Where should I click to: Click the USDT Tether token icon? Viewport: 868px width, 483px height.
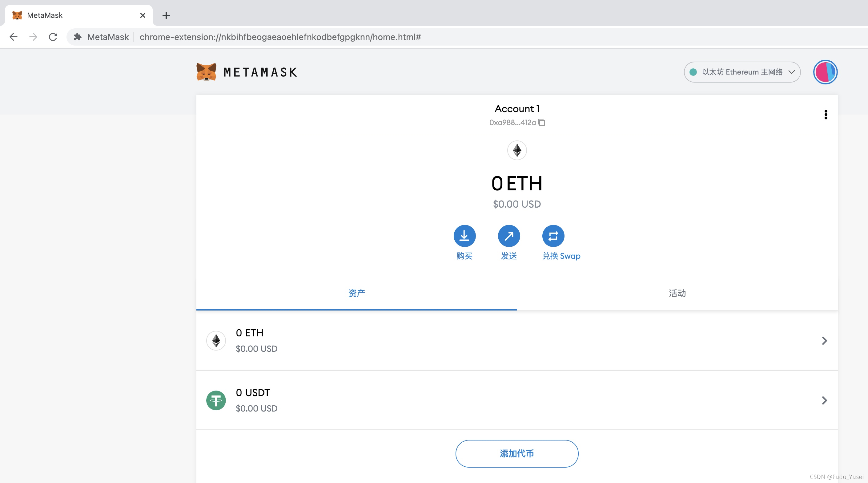point(216,400)
